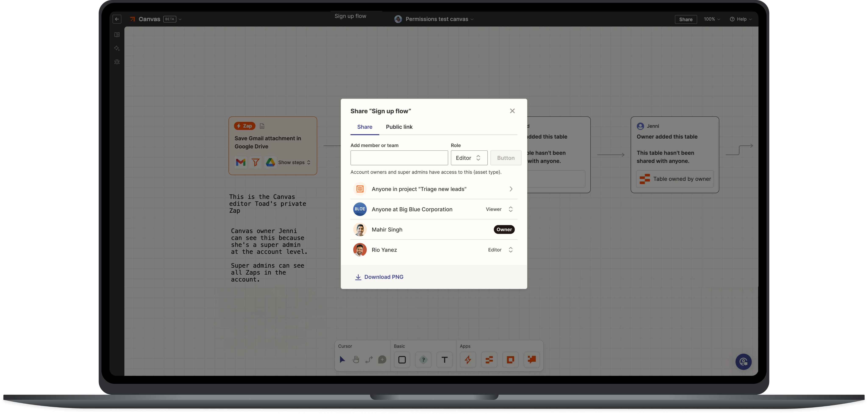The width and height of the screenshot is (868, 414).
Task: Open the Role dropdown set to Editor
Action: click(x=469, y=158)
